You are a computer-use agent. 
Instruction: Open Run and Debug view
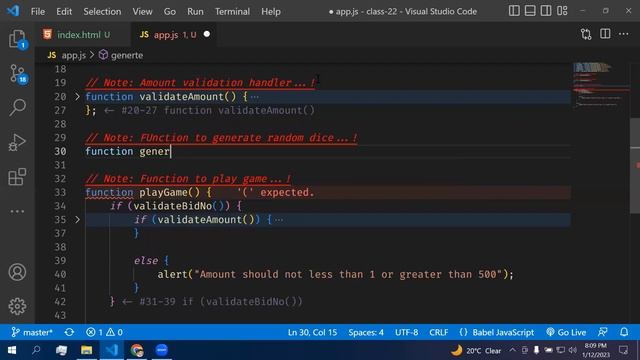(17, 142)
